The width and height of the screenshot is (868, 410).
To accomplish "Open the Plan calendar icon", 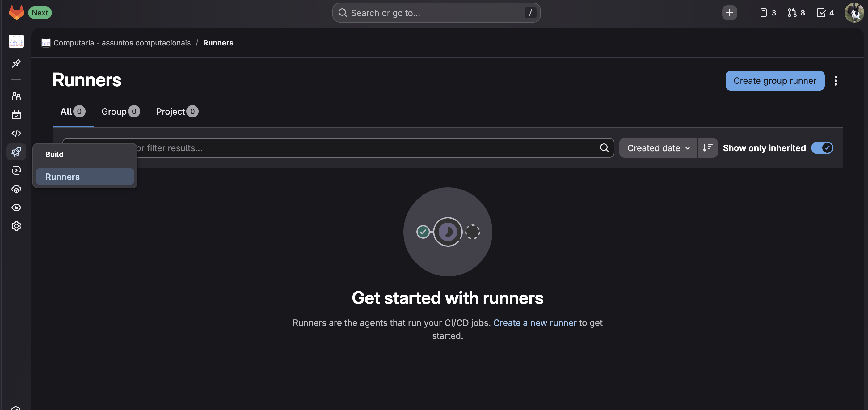I will 16,115.
